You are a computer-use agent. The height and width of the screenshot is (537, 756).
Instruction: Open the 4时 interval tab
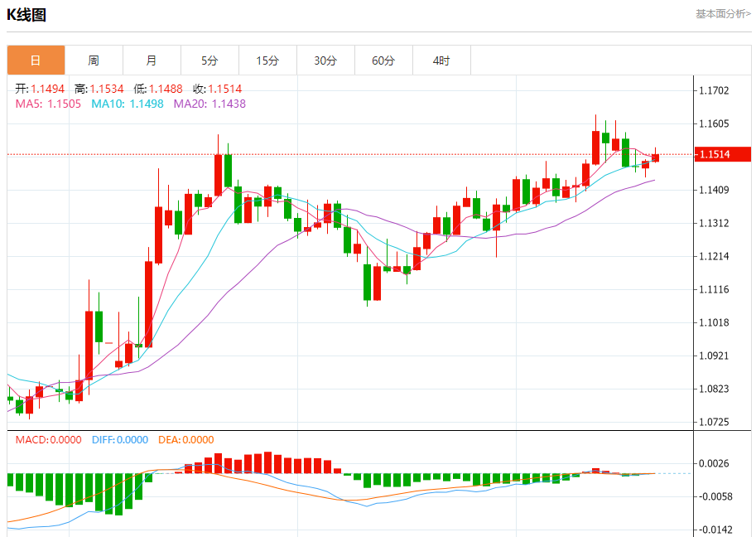(x=441, y=60)
